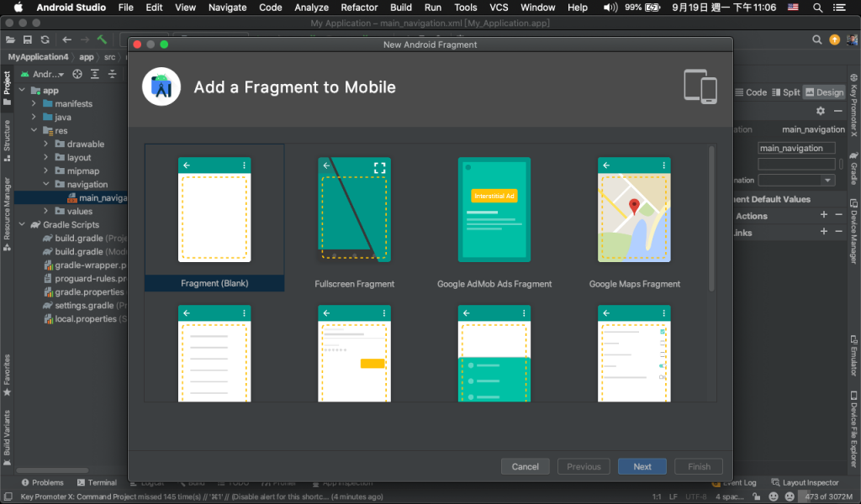Open the Terminal tool window
This screenshot has width=861, height=504.
(x=97, y=483)
